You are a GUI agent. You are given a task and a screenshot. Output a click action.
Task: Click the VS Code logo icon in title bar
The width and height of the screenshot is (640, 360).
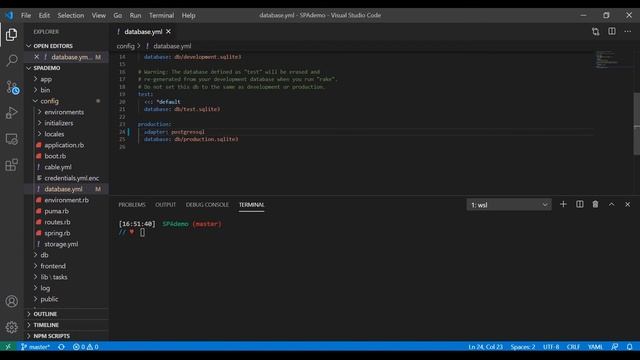tap(9, 15)
